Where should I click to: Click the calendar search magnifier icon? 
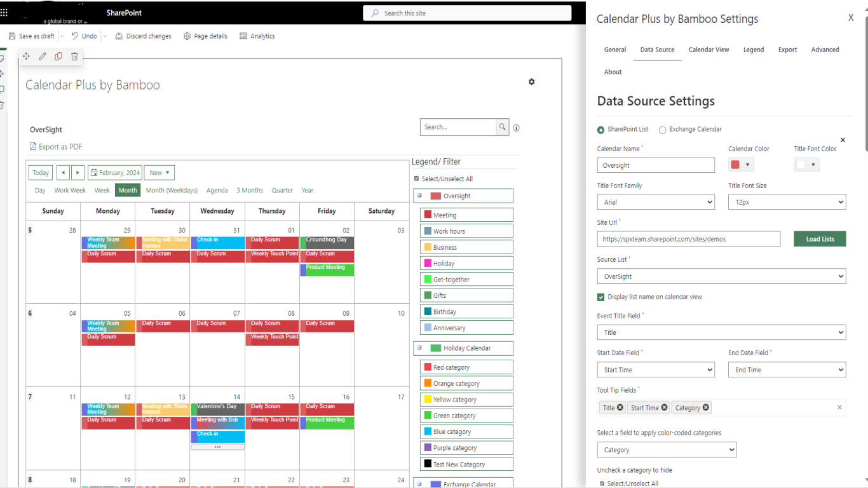click(503, 127)
